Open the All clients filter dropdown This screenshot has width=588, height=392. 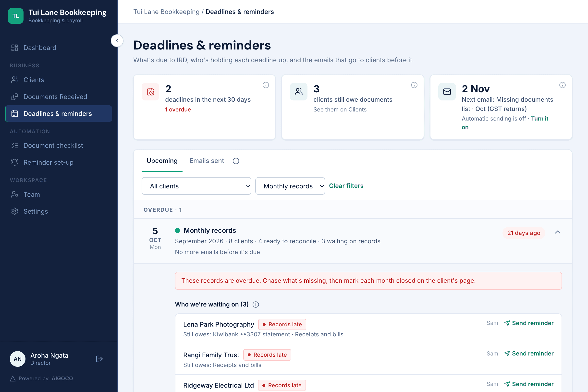coord(196,186)
